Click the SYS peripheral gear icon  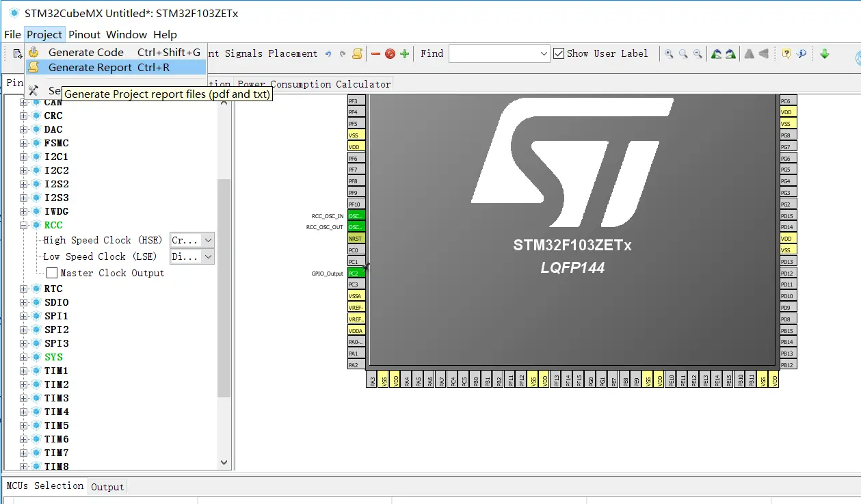point(37,357)
